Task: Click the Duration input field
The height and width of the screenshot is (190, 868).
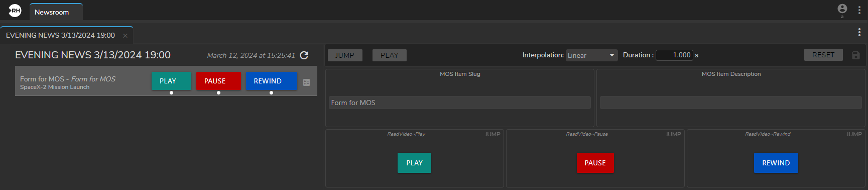Action: coord(674,55)
